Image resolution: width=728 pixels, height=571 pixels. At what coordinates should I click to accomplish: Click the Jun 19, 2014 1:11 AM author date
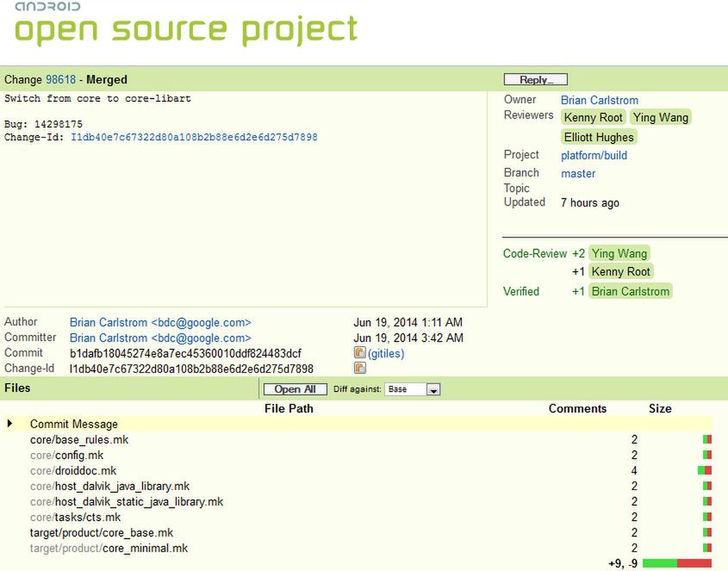(x=408, y=322)
